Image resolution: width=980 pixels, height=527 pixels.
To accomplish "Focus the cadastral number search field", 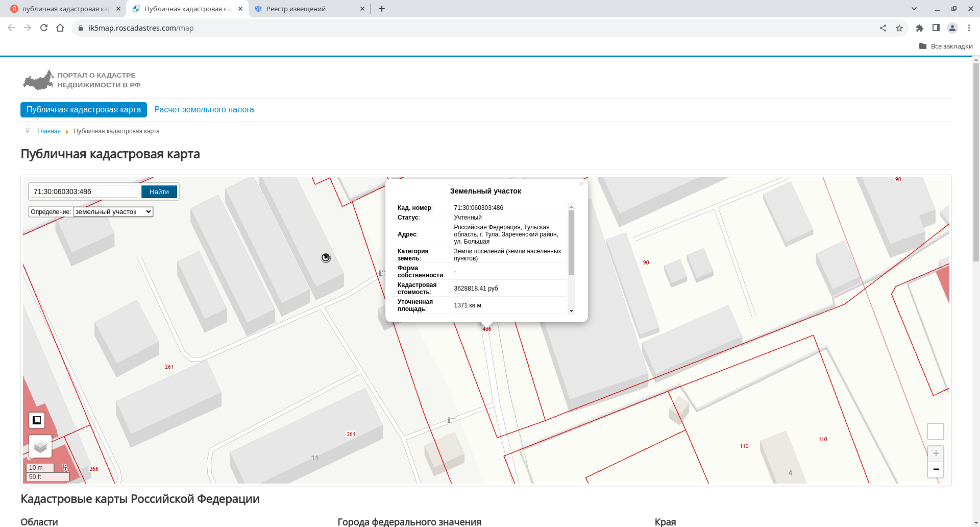I will point(85,191).
